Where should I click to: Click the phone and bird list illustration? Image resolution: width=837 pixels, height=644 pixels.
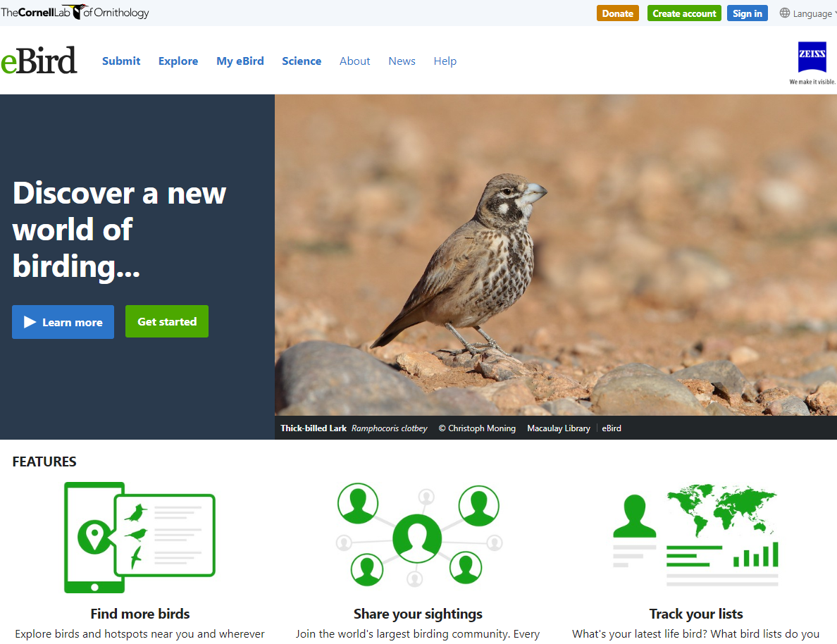point(139,537)
